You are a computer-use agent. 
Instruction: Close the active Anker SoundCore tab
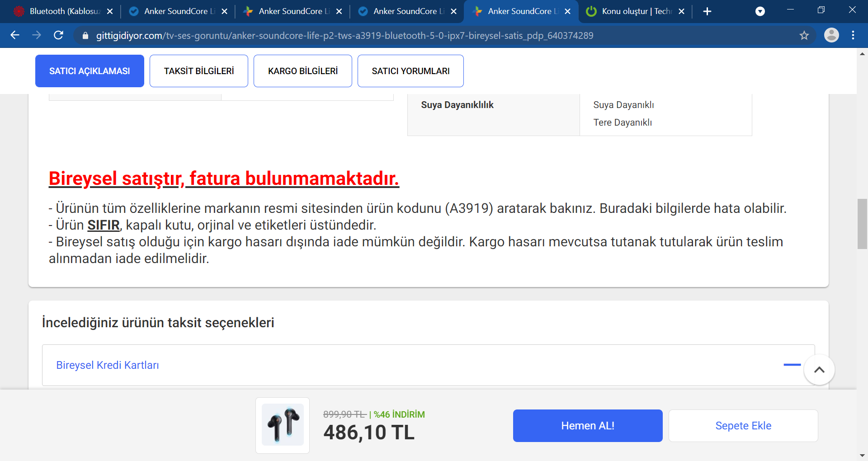(x=568, y=11)
